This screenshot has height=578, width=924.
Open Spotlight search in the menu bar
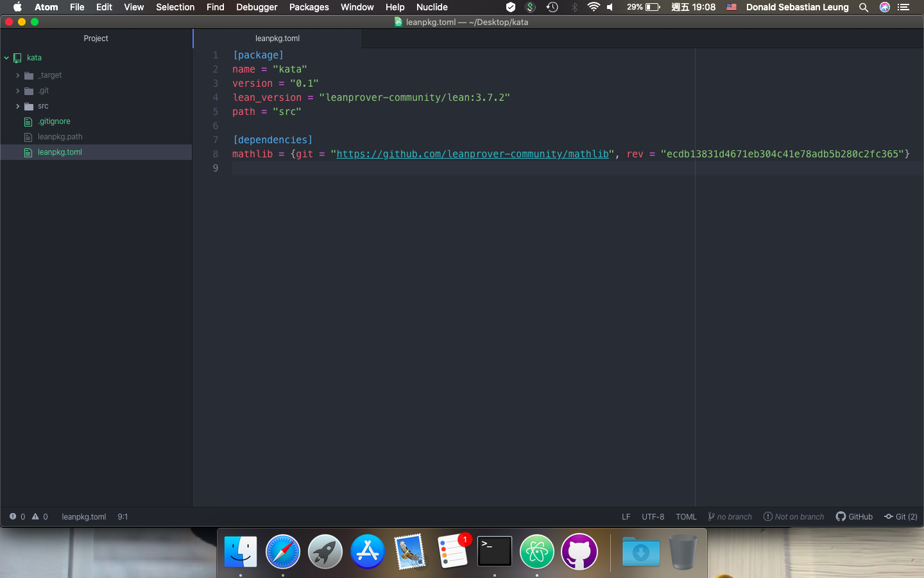point(864,7)
